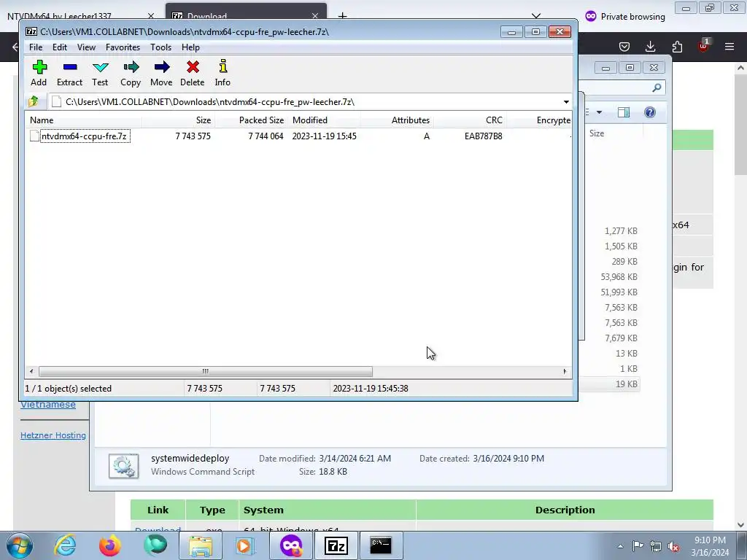Open the Info toolbar icon
The image size is (747, 560).
click(222, 74)
